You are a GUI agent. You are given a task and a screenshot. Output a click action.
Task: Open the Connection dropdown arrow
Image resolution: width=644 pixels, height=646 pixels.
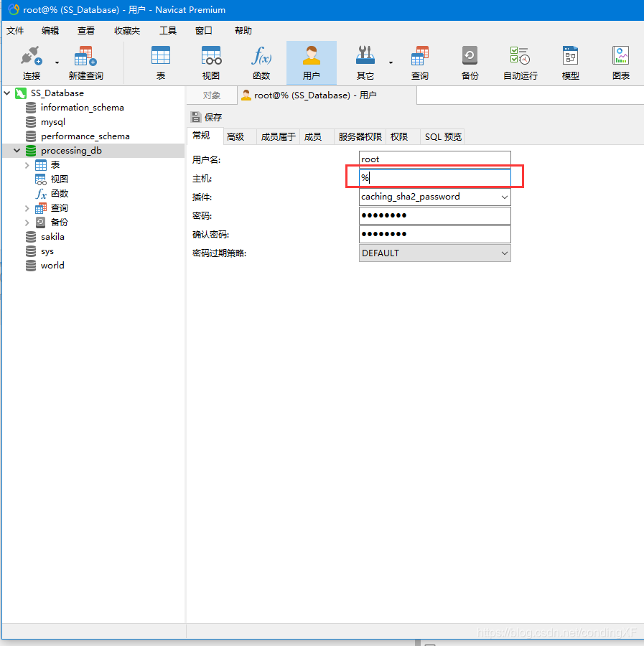(x=57, y=62)
